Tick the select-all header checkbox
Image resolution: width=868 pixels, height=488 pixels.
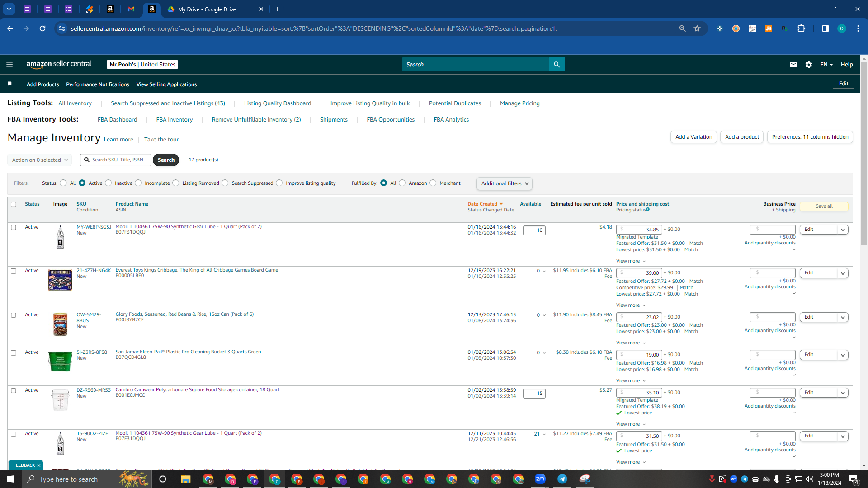click(x=14, y=205)
